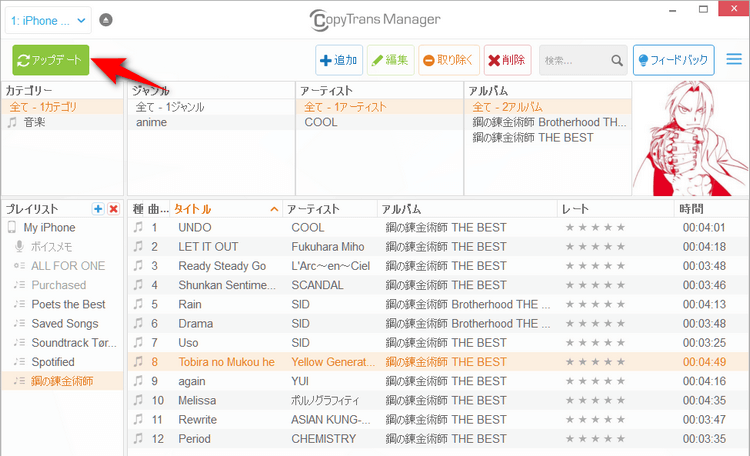
Task: Sort by アーティスト column header in track list
Action: coord(330,209)
